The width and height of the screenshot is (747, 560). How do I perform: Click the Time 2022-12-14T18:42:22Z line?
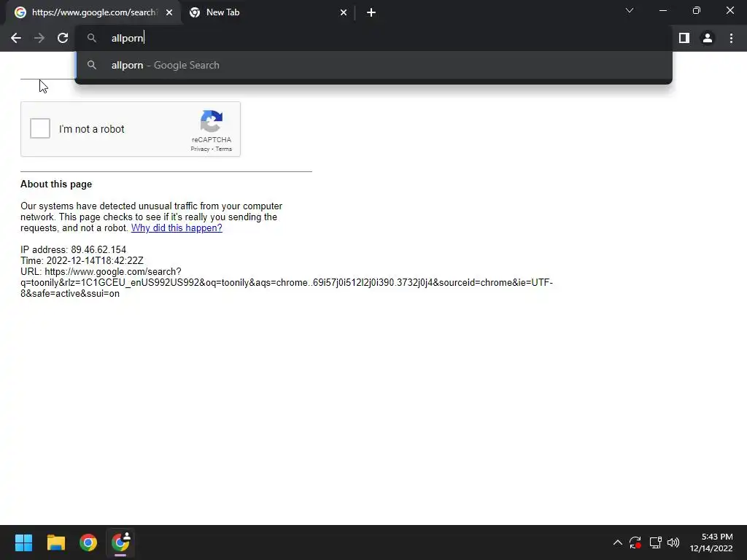[82, 261]
